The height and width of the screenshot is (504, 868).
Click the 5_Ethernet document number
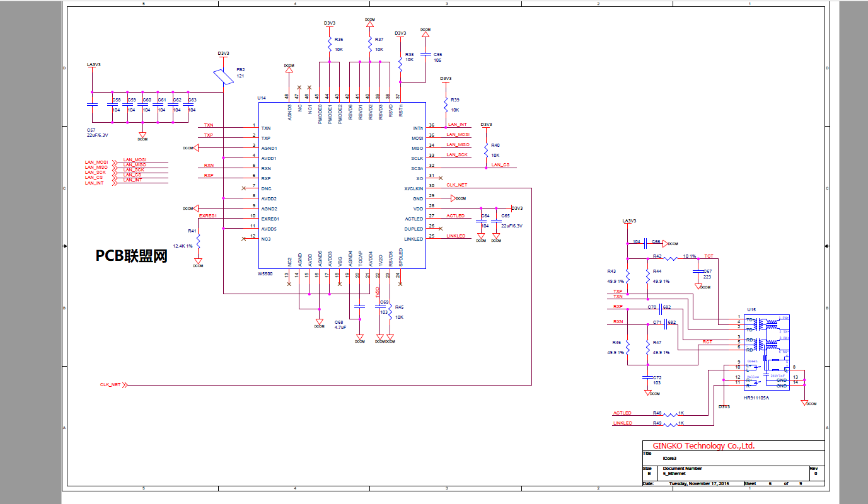point(675,473)
